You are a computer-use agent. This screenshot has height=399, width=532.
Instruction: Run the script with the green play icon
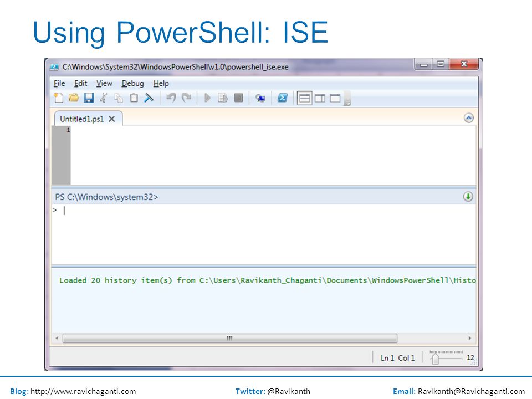tap(207, 98)
